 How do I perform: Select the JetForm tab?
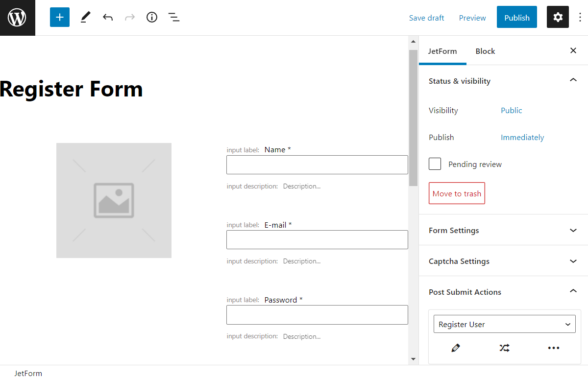(442, 50)
